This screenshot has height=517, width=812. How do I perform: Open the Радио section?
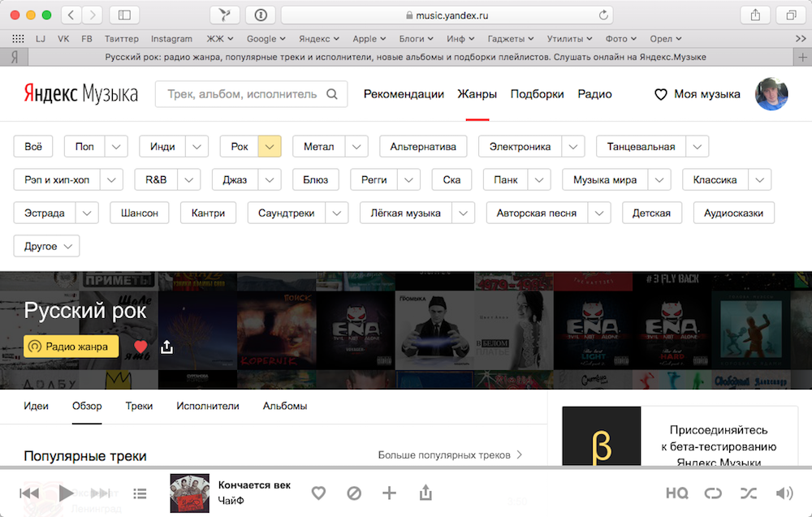tap(594, 94)
